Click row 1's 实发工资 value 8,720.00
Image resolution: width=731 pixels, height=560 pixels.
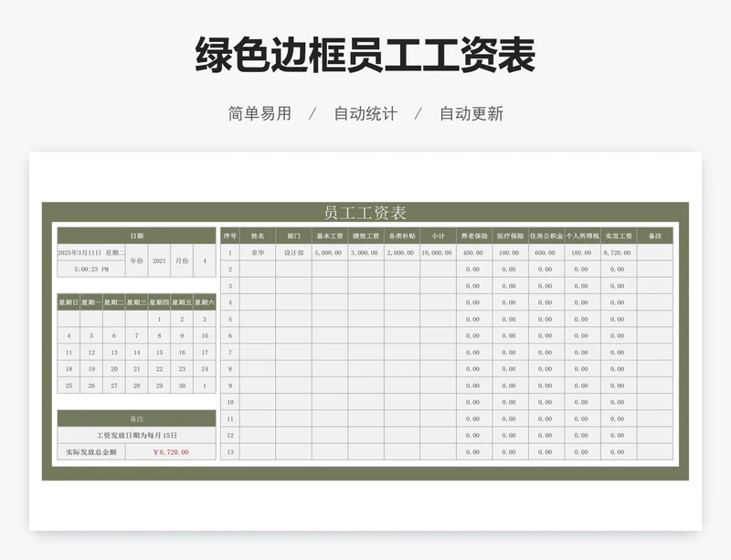point(619,253)
